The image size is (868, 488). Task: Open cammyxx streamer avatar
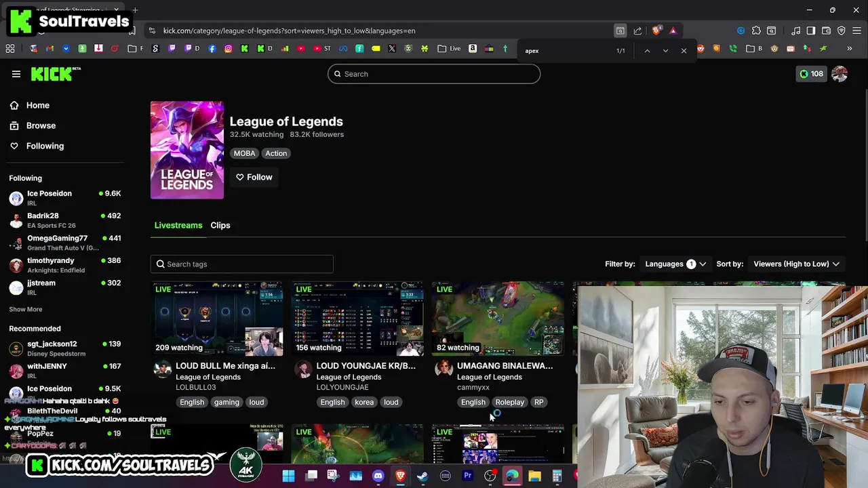(444, 369)
